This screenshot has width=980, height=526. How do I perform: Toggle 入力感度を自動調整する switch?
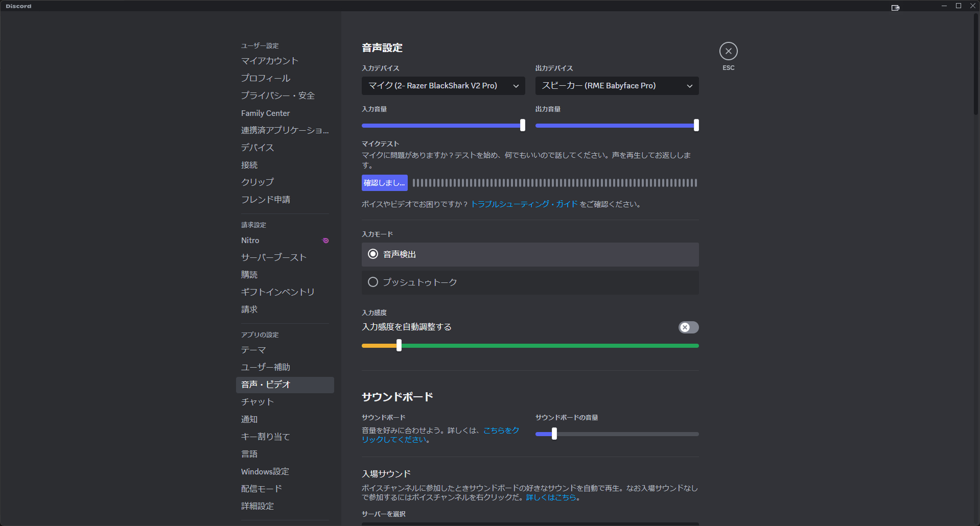(x=688, y=327)
